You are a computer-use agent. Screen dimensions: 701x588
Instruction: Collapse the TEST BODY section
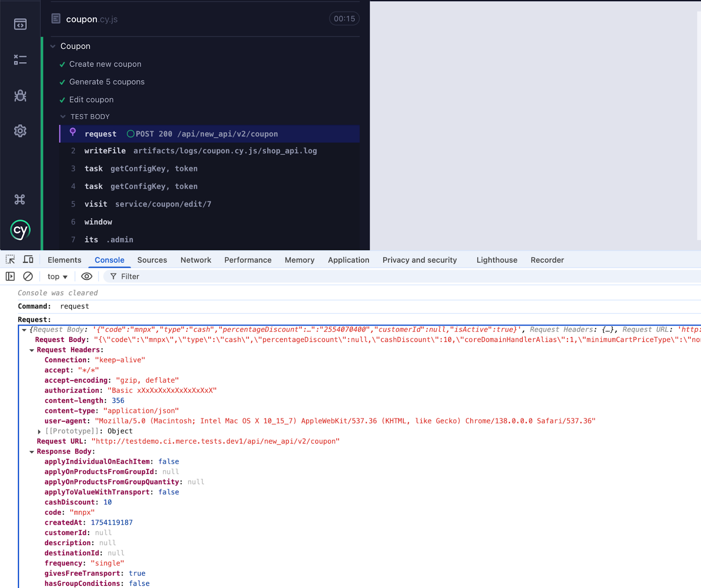[63, 117]
